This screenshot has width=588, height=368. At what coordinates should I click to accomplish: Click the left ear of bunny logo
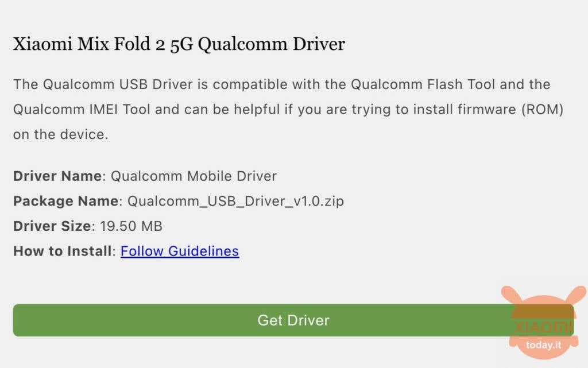click(x=512, y=294)
